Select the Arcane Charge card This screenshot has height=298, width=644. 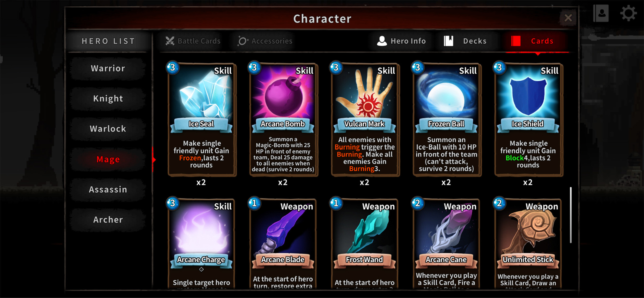(x=201, y=243)
